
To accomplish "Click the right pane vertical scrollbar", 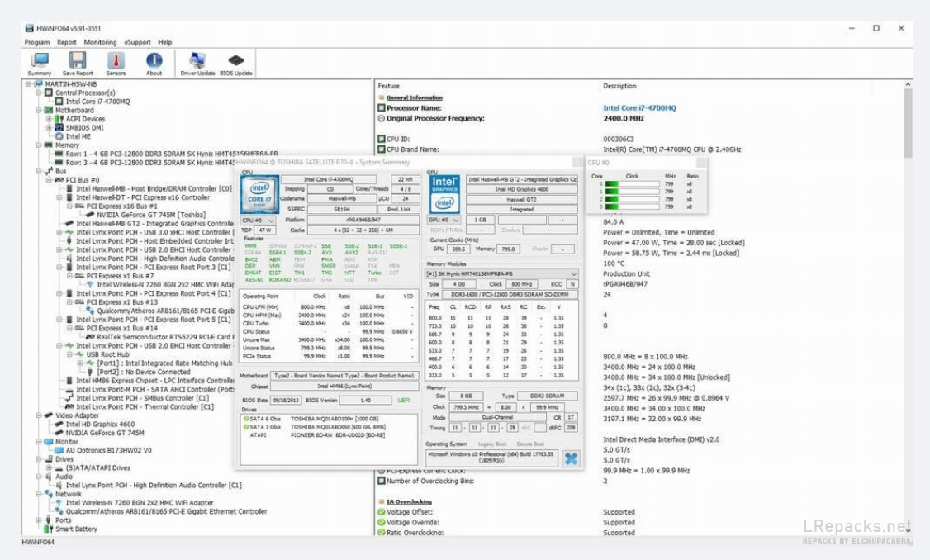I will (908, 308).
